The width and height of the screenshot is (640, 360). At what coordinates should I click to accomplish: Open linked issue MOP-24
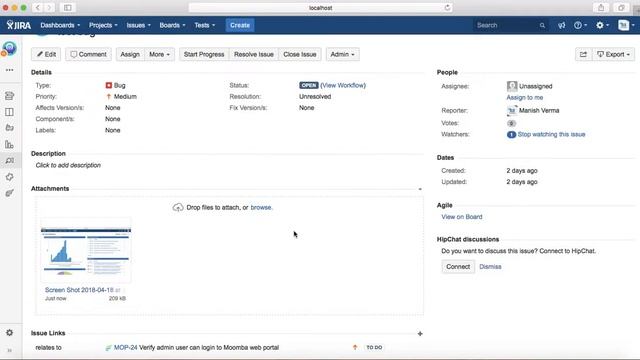(x=125, y=347)
